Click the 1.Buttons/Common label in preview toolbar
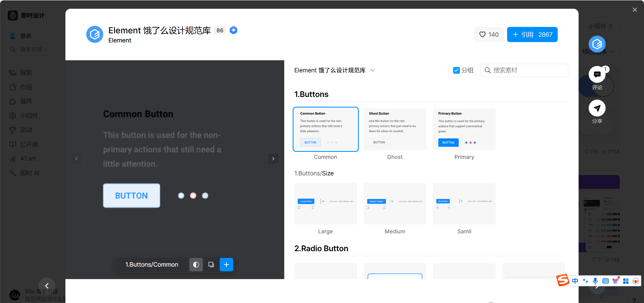The image size is (644, 303). [152, 265]
